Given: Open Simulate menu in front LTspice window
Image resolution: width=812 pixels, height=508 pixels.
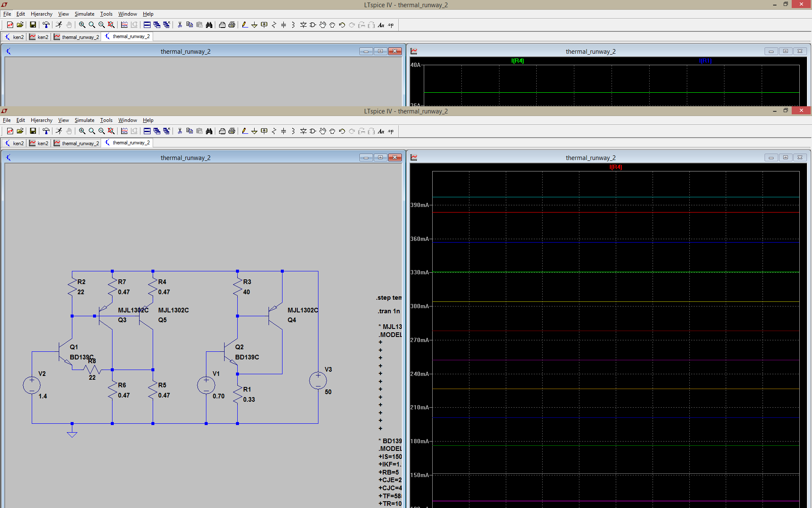Looking at the screenshot, I should pyautogui.click(x=85, y=120).
